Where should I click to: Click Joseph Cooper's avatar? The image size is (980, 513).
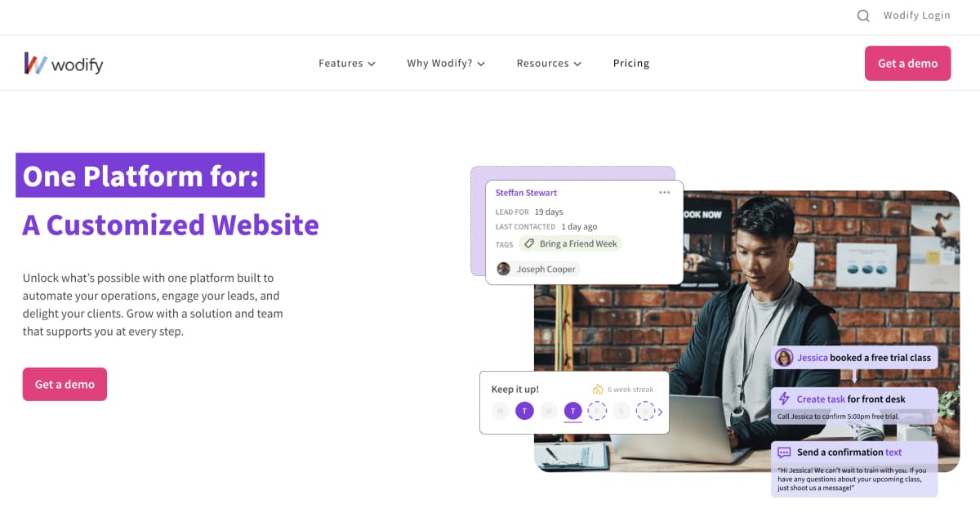coord(504,269)
